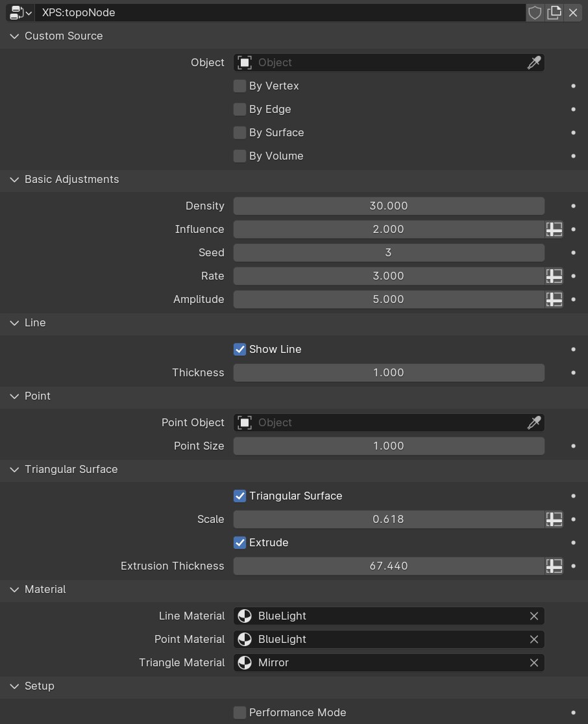Clear the Line Material BlueLight
This screenshot has height=724, width=588.
click(534, 616)
